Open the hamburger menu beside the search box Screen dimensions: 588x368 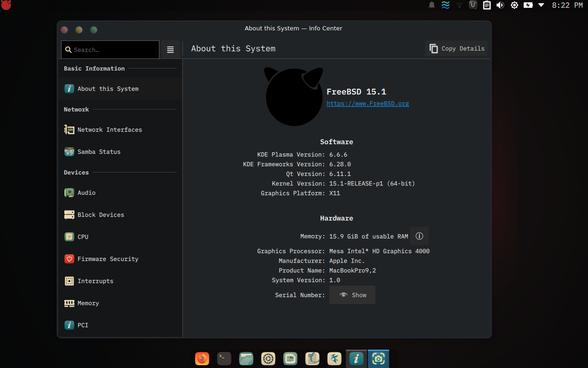pos(170,50)
